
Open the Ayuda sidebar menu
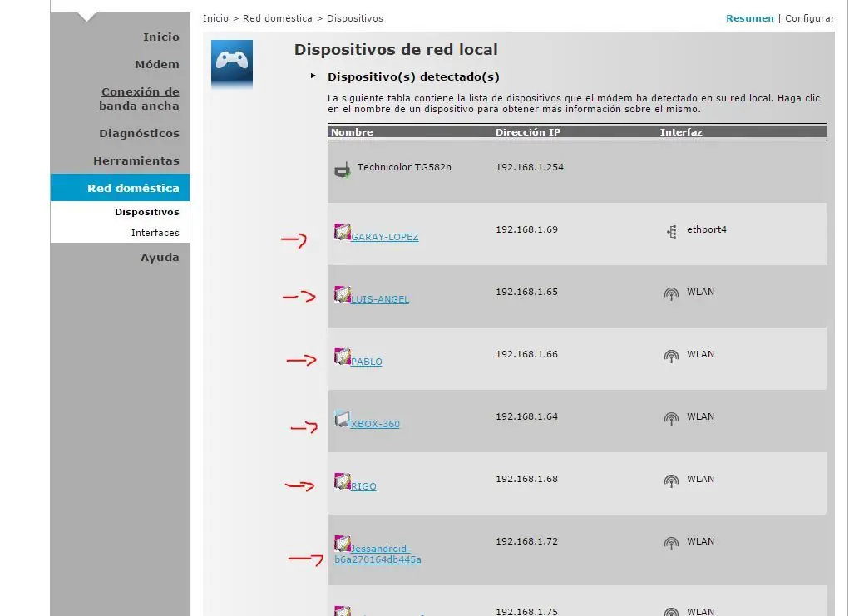pyautogui.click(x=160, y=257)
